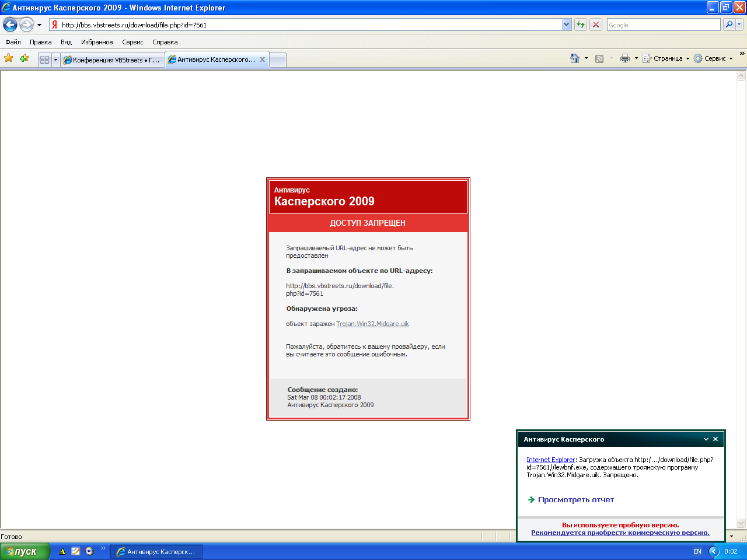Viewport: 747px width, 560px height.
Task: Close the Kaspersky notification popup
Action: pos(715,439)
